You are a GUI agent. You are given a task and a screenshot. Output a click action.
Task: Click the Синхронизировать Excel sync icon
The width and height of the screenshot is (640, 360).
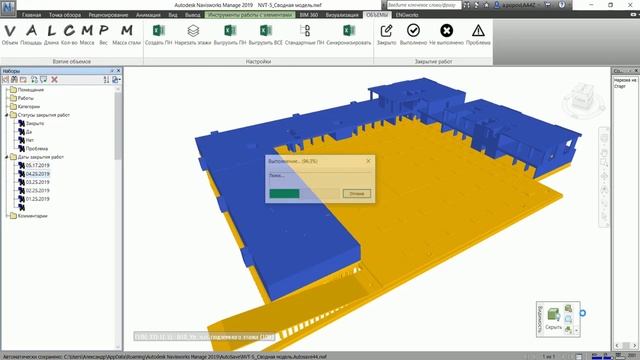coord(349,31)
